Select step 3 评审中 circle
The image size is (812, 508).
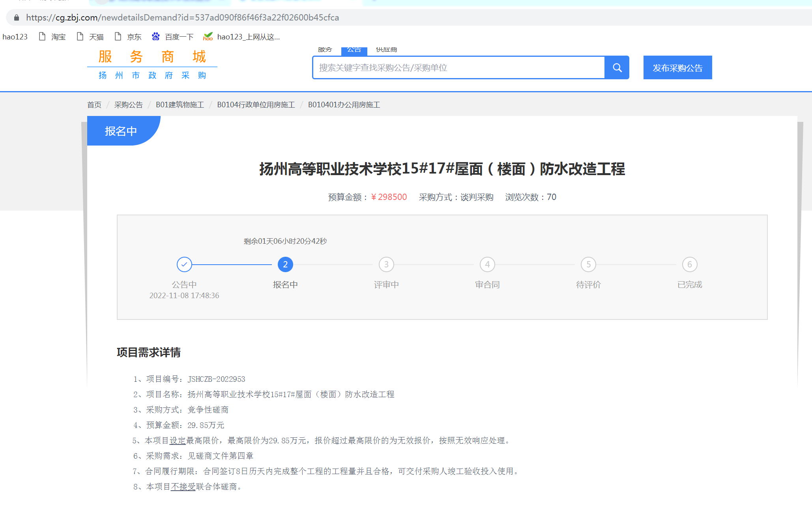pos(386,265)
